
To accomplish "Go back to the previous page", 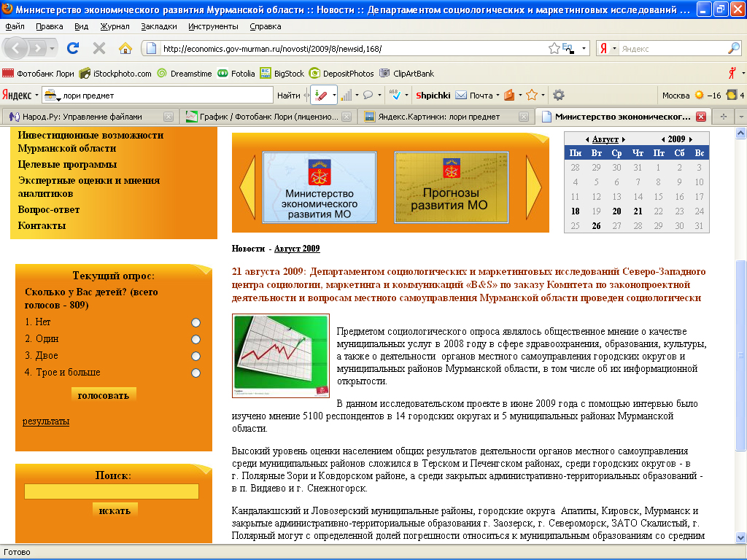I will (x=16, y=48).
